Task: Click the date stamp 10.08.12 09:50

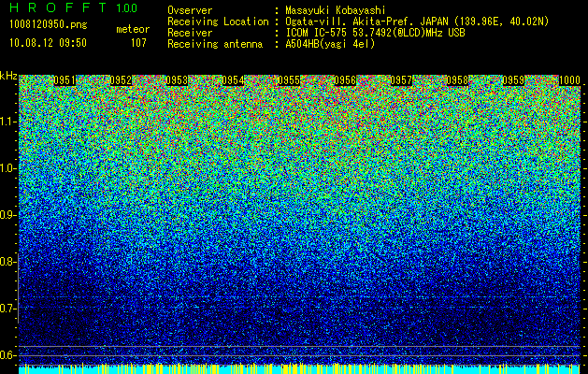Action: 48,43
